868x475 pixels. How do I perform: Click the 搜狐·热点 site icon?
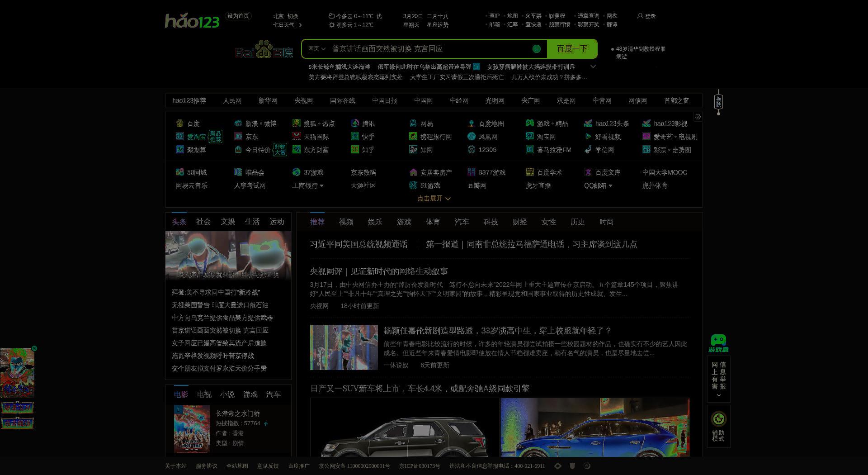pyautogui.click(x=296, y=123)
